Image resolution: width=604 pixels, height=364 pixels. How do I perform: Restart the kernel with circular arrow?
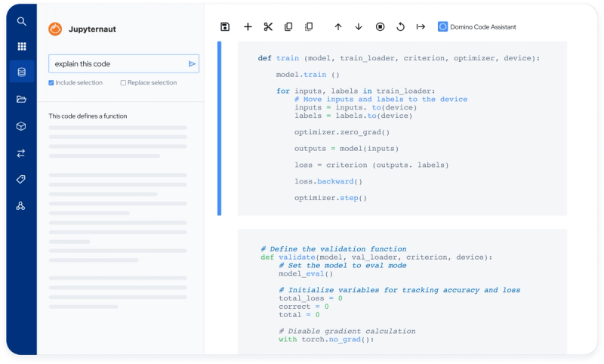(x=401, y=26)
